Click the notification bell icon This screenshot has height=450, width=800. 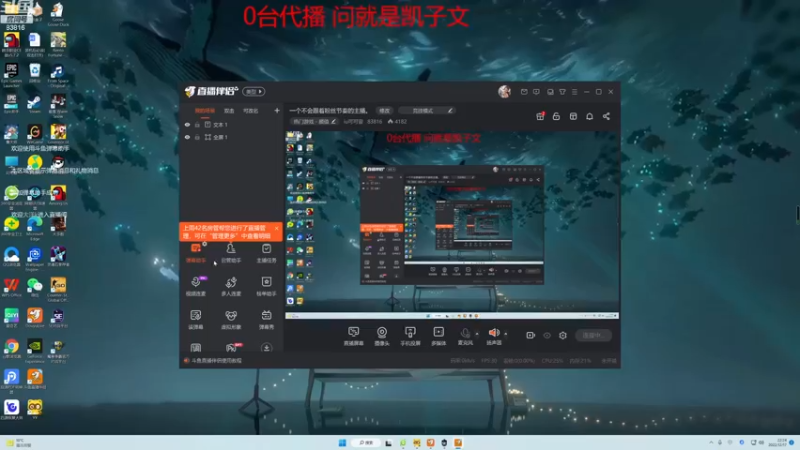click(x=589, y=116)
